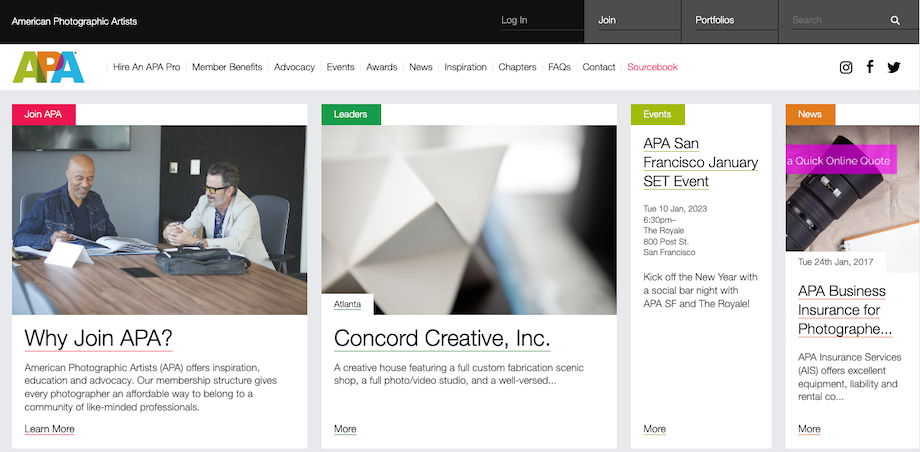This screenshot has height=452, width=920.
Task: Click the The Royale venue text
Action: pos(664,231)
